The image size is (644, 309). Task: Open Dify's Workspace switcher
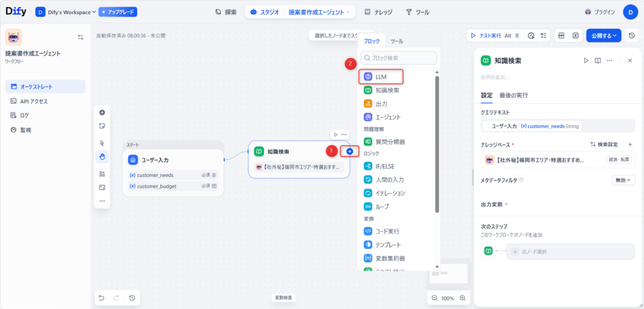66,12
